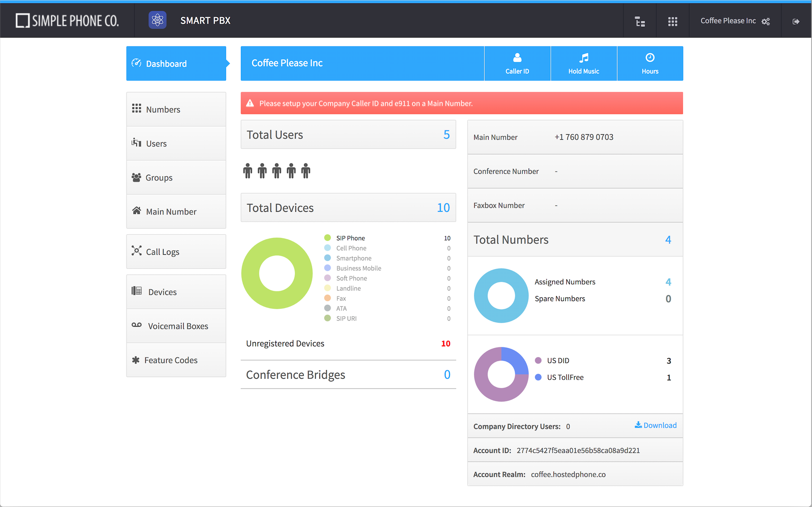Viewport: 812px width, 507px height.
Task: Open Main Number settings
Action: coord(176,212)
